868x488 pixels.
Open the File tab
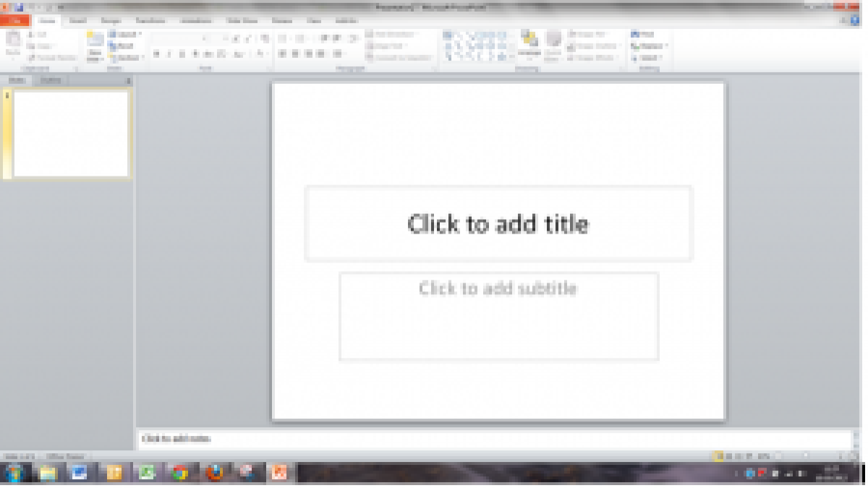[15, 21]
